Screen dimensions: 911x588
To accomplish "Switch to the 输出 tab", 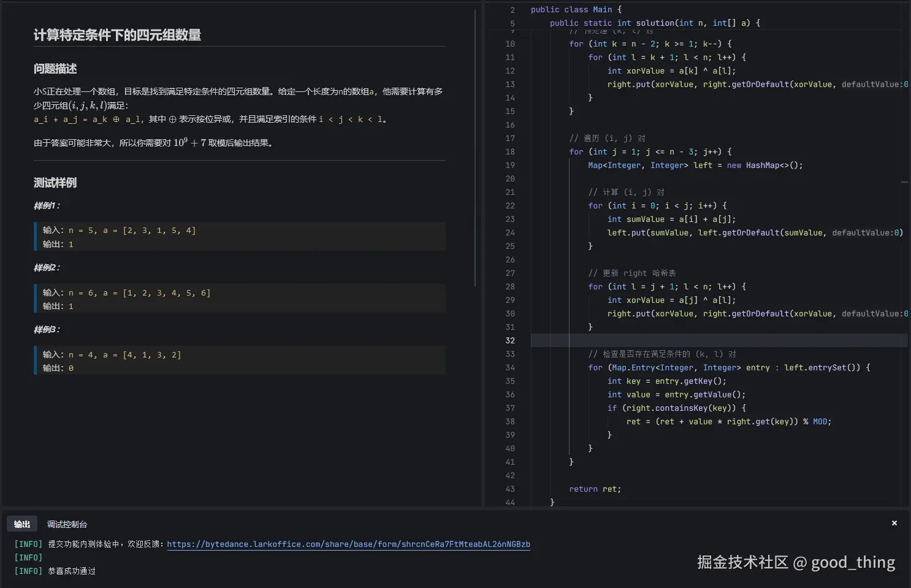I will (22, 524).
